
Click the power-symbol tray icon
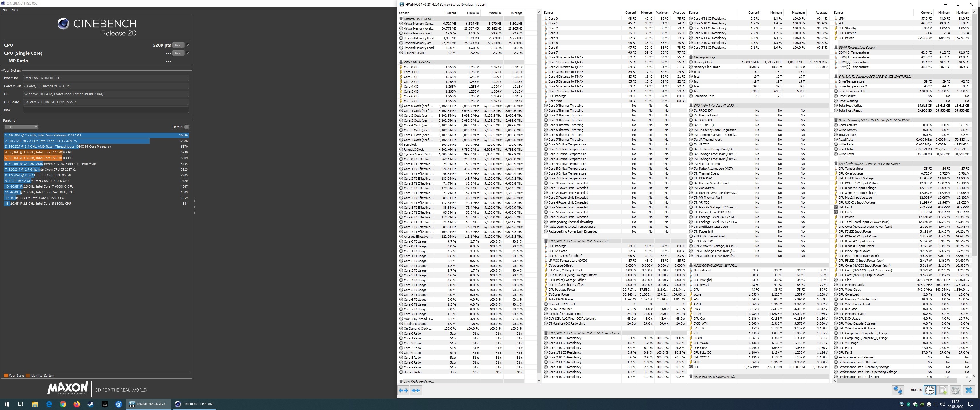(x=929, y=404)
